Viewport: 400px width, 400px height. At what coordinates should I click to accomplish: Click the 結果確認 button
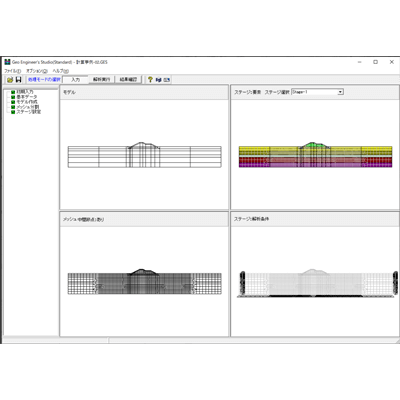[128, 80]
